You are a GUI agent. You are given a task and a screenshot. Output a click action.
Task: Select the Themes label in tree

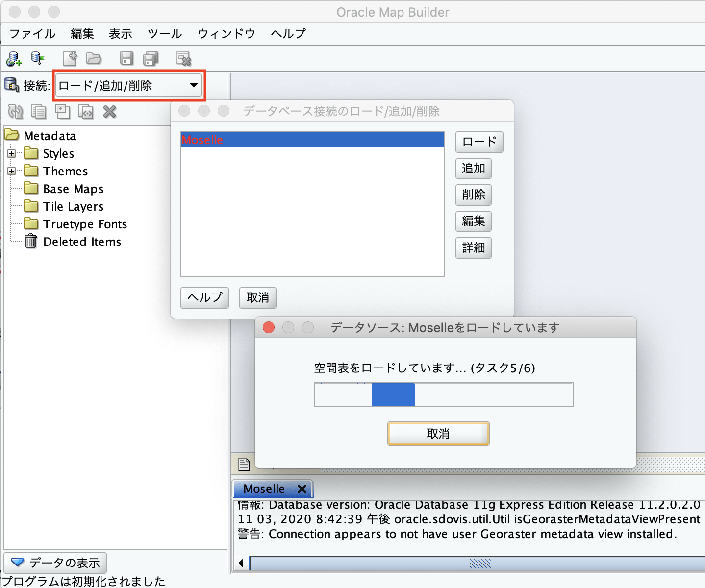(66, 171)
